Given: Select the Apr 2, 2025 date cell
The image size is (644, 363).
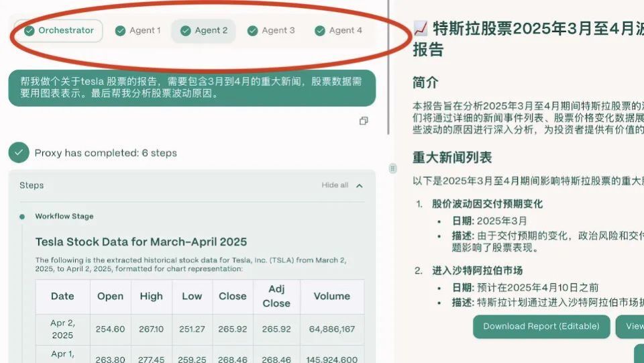Looking at the screenshot, I should point(62,329).
